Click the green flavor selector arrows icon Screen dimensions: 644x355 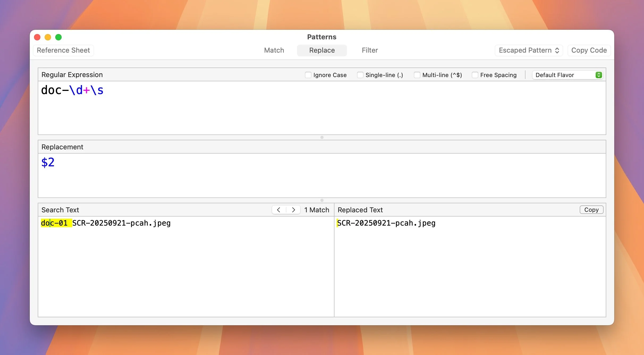(599, 75)
